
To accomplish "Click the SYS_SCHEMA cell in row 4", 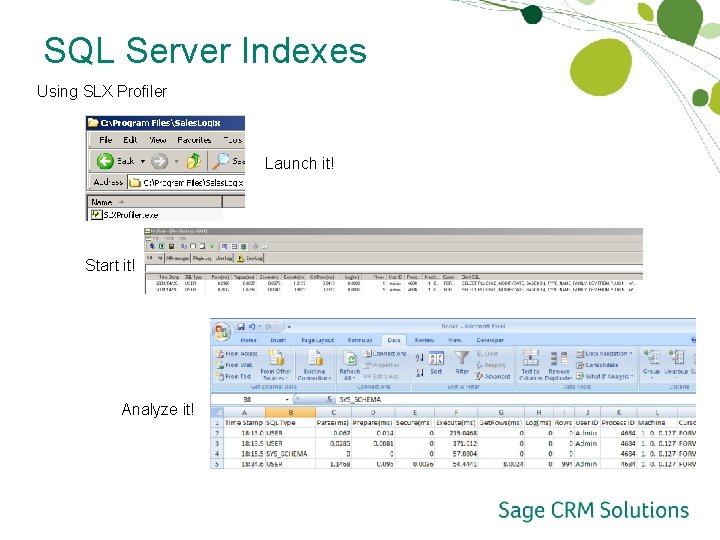I will [290, 454].
